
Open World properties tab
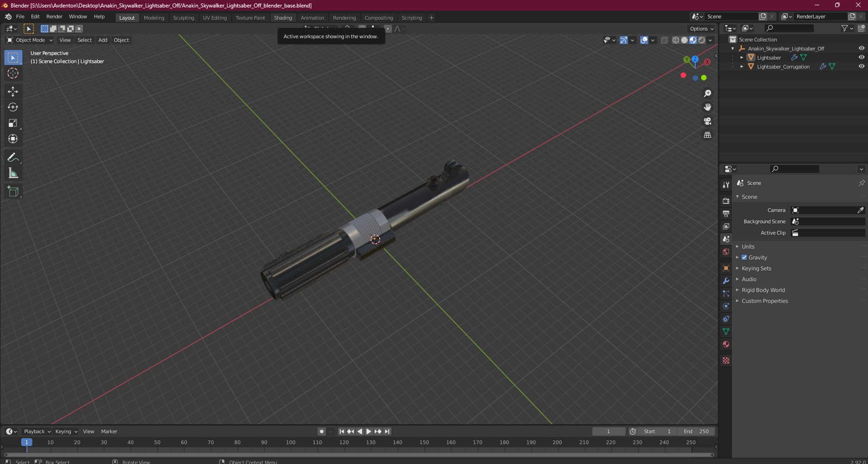point(726,252)
